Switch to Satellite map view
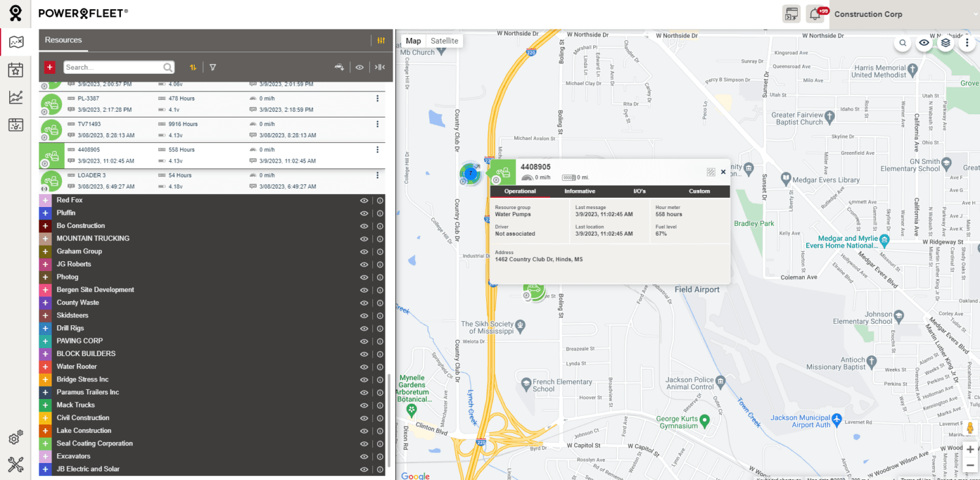 (x=444, y=40)
